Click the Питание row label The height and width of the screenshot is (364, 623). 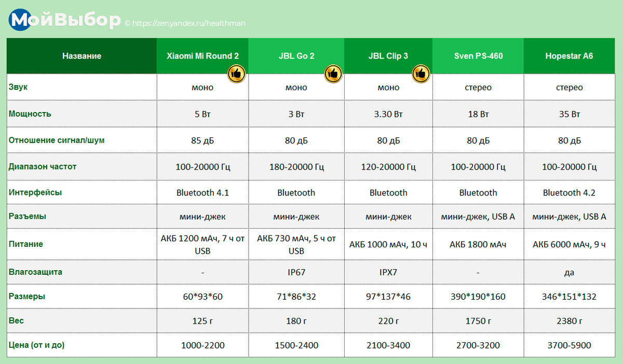click(26, 244)
